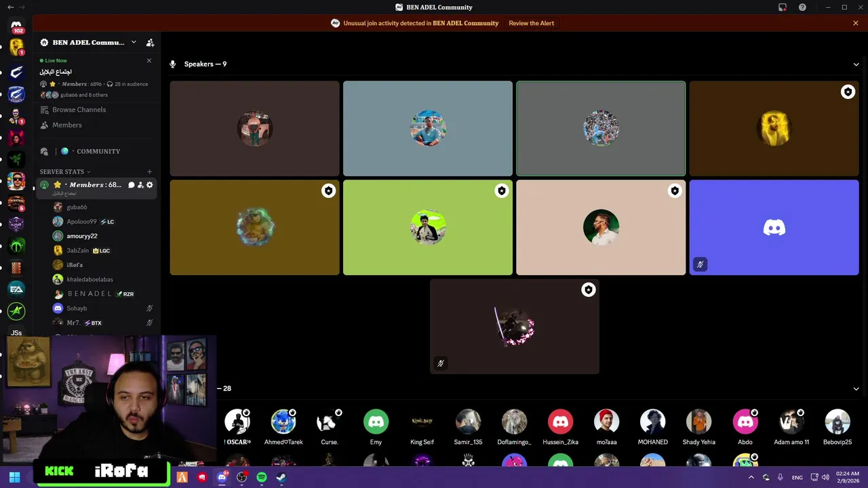Open Discord direct messages home icon
Viewport: 868px width, 488px height.
pyautogui.click(x=16, y=26)
